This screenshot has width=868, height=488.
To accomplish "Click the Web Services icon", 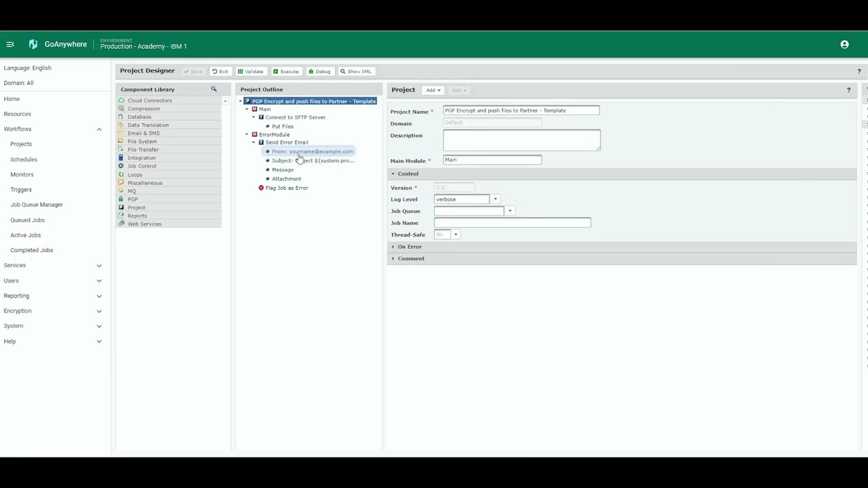I will [x=121, y=224].
